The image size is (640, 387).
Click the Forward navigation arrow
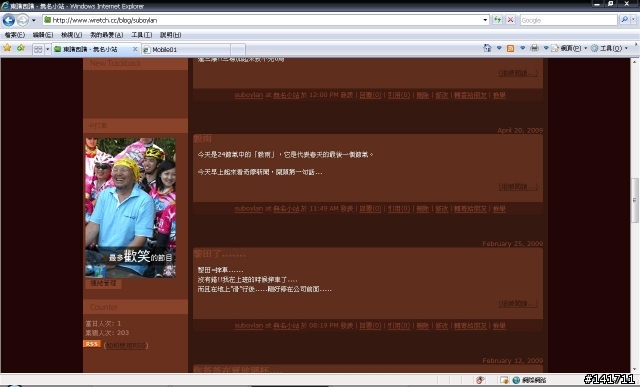[23, 20]
